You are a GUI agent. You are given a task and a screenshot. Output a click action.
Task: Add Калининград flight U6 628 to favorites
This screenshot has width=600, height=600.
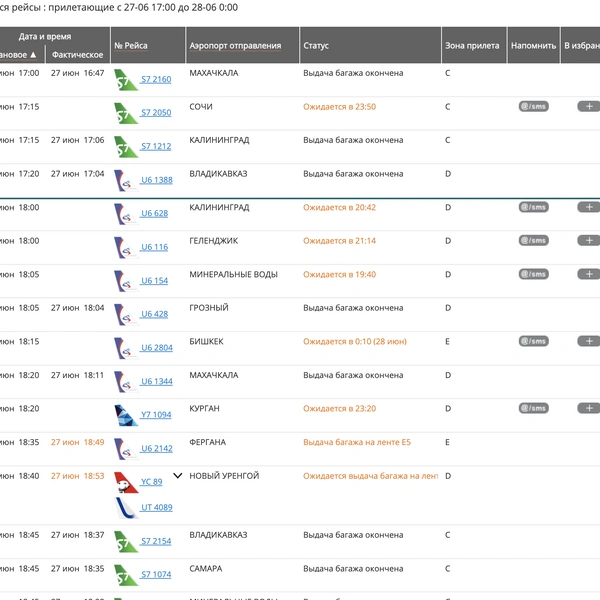tap(589, 207)
